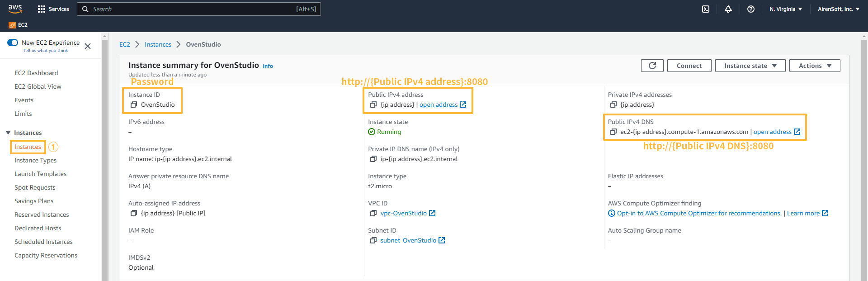Toggle the New EC2 Experience switch
This screenshot has height=281, width=868.
click(x=13, y=43)
